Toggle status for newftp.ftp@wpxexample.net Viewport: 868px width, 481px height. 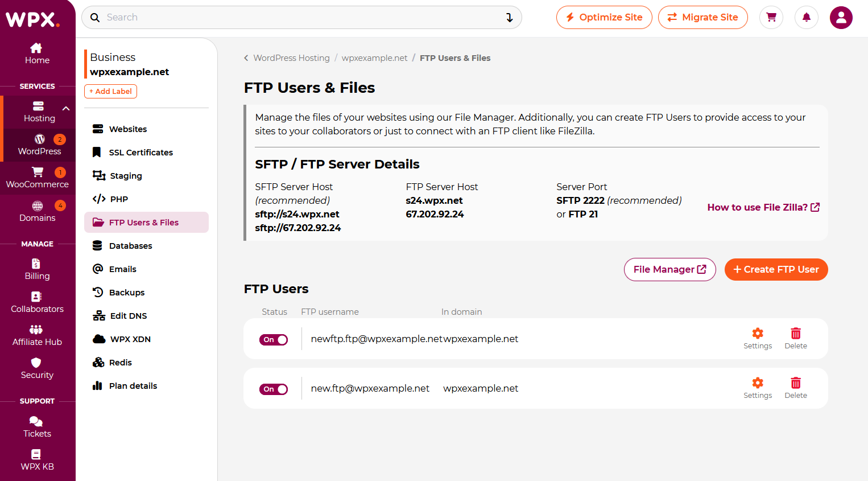tap(274, 340)
